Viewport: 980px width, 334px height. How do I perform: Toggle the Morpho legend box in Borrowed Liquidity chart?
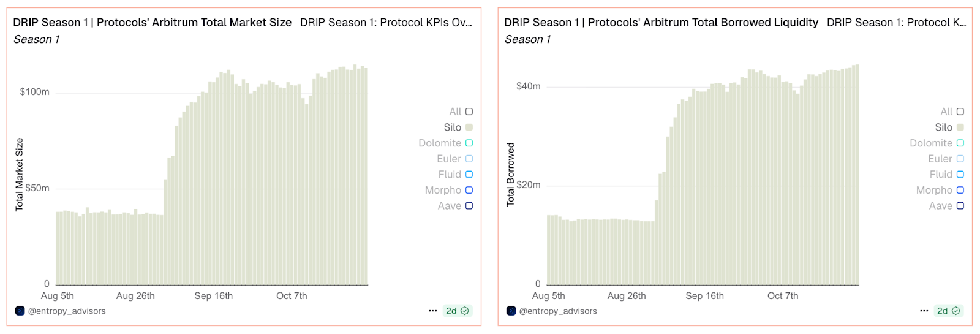click(960, 190)
